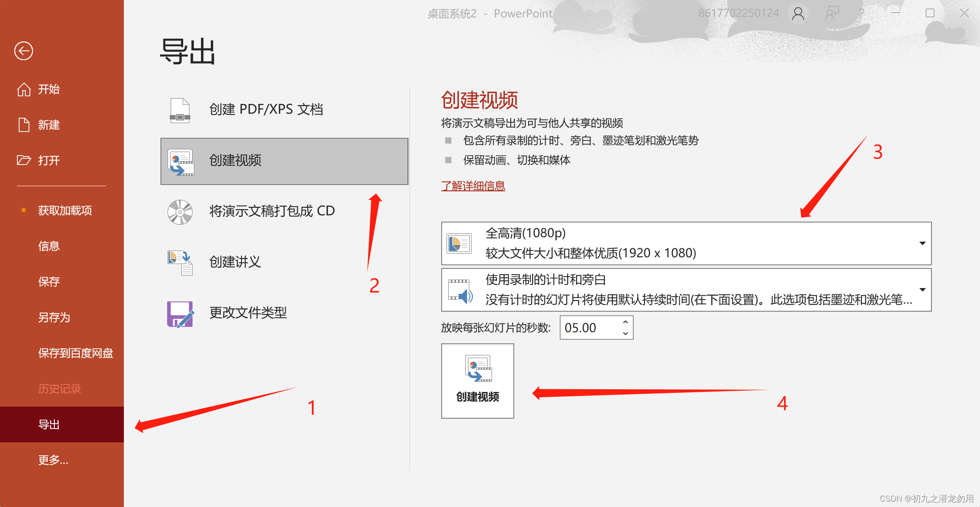This screenshot has width=980, height=507.
Task: Select 将演示文稿打包成 CD option
Action: (284, 211)
